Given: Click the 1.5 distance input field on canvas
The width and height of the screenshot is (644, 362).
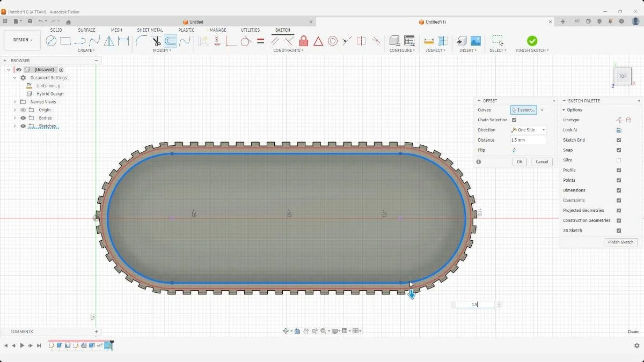Looking at the screenshot, I should [474, 304].
